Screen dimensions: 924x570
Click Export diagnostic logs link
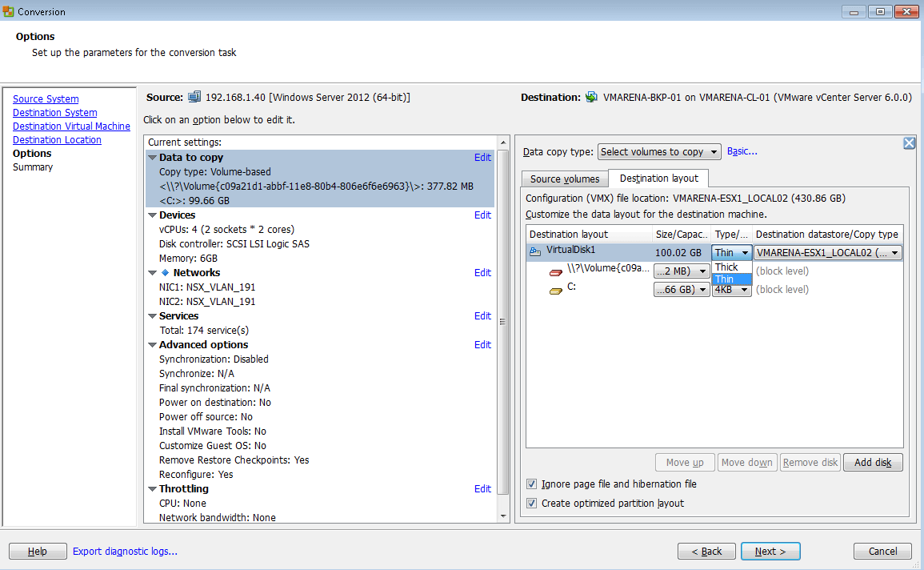click(x=125, y=551)
